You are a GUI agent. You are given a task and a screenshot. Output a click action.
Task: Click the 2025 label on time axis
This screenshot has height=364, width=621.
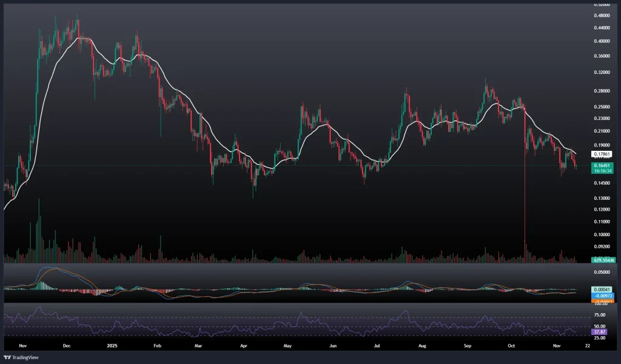(x=113, y=346)
